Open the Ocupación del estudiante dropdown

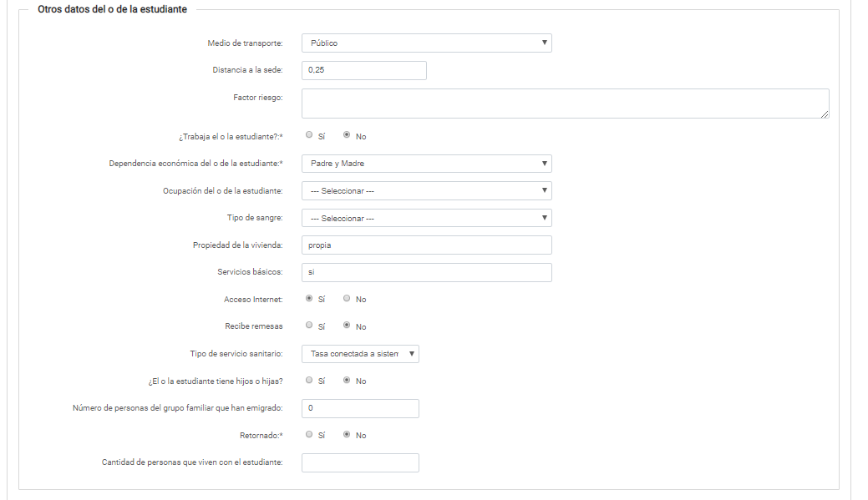tap(426, 191)
